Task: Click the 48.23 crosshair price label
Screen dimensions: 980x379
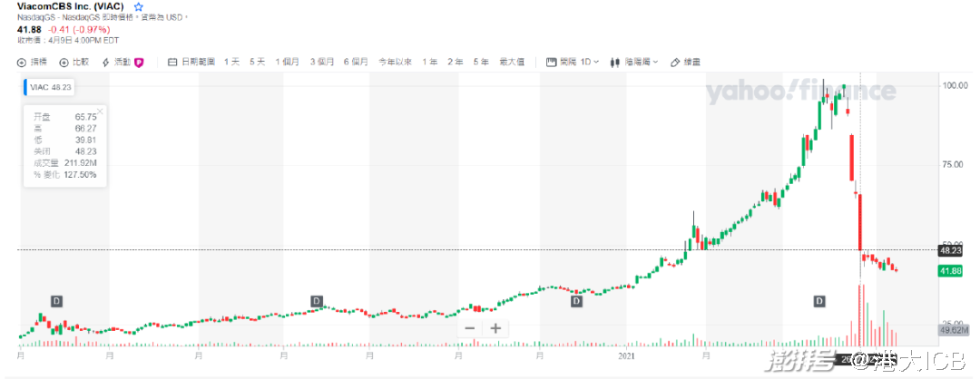Action: click(x=953, y=250)
